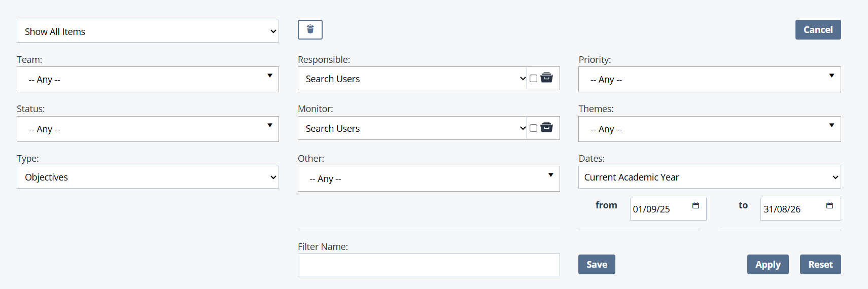Click the archive box icon beside Monitor
868x289 pixels.
tap(546, 127)
